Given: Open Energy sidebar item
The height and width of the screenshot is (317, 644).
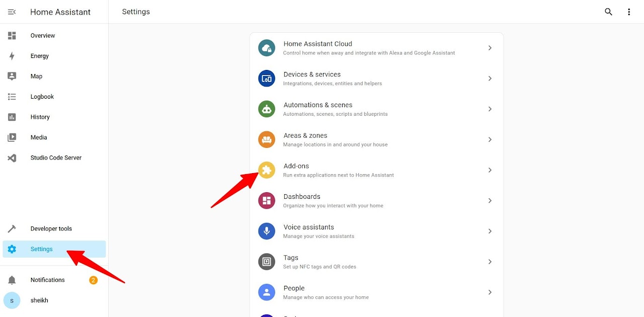Looking at the screenshot, I should pos(54,56).
